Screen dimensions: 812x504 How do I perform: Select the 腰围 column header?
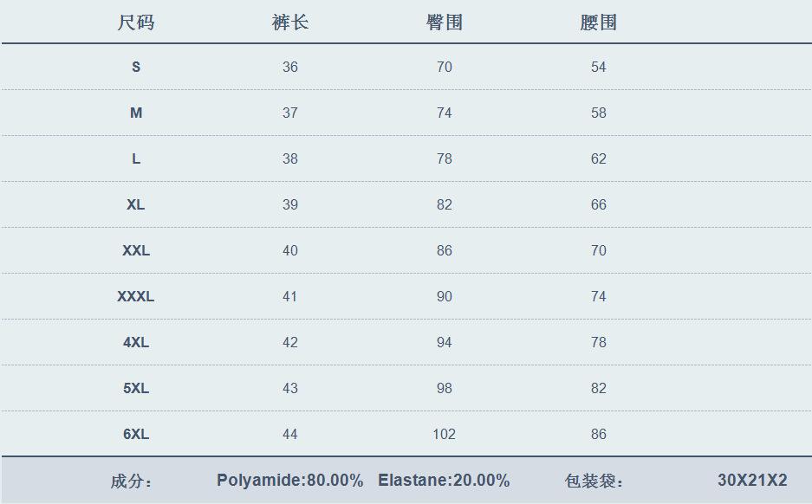(598, 23)
